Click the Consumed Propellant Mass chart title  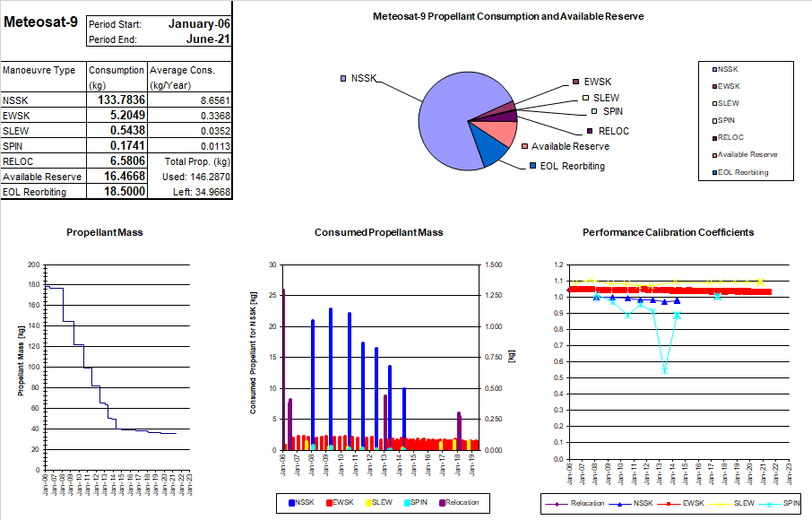[379, 232]
